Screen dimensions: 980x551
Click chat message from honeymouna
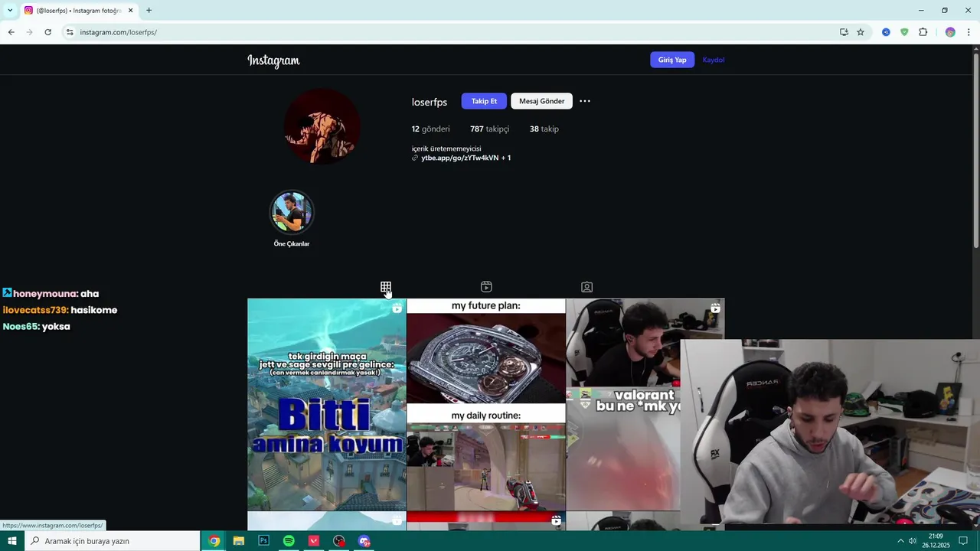point(51,294)
